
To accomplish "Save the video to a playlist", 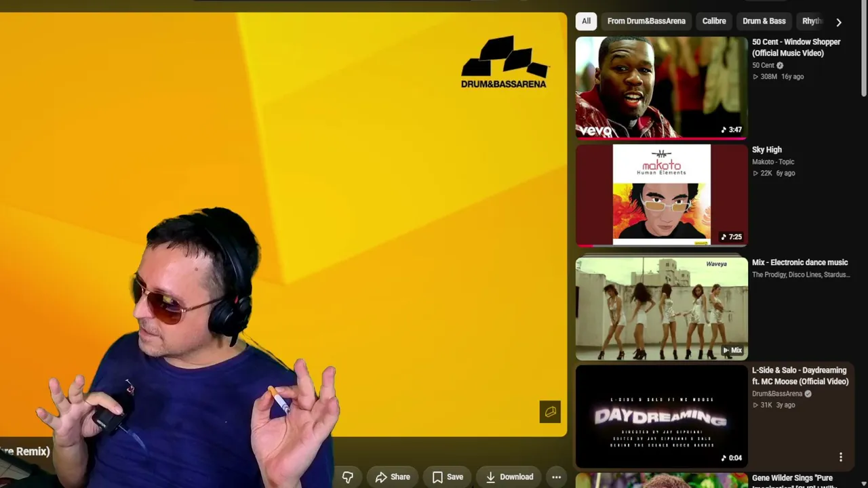I will point(448,477).
